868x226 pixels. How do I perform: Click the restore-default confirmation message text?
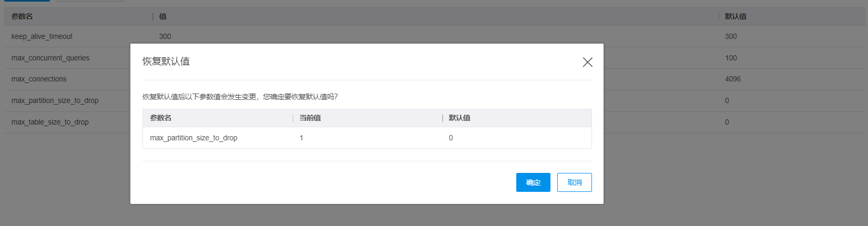tap(240, 97)
